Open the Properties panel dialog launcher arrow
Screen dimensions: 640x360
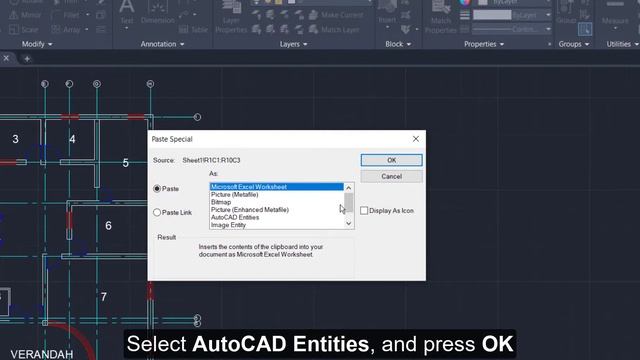click(549, 44)
